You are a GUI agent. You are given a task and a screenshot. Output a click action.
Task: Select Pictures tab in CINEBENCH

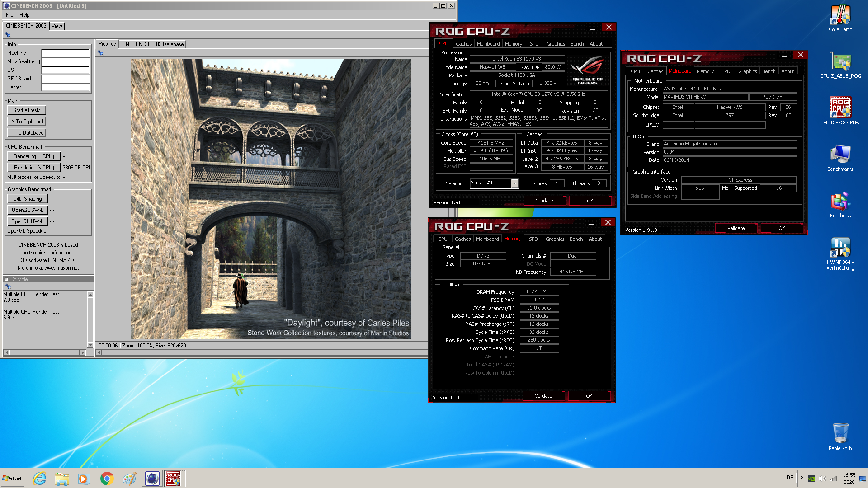(107, 44)
